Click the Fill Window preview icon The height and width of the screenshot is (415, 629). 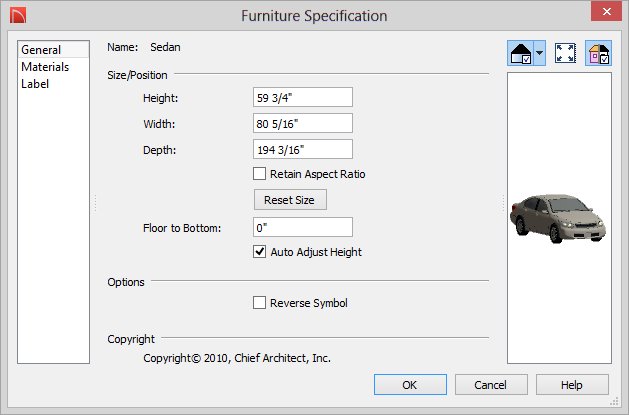565,53
